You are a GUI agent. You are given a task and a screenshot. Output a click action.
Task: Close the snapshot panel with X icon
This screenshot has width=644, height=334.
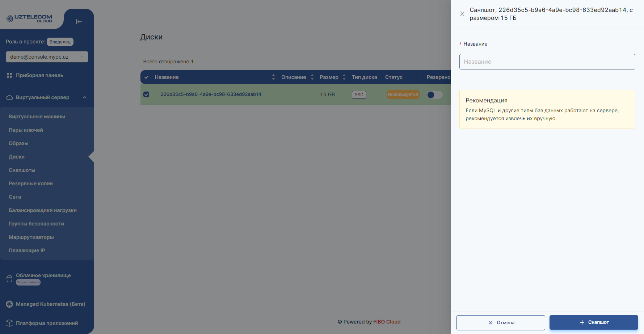462,14
